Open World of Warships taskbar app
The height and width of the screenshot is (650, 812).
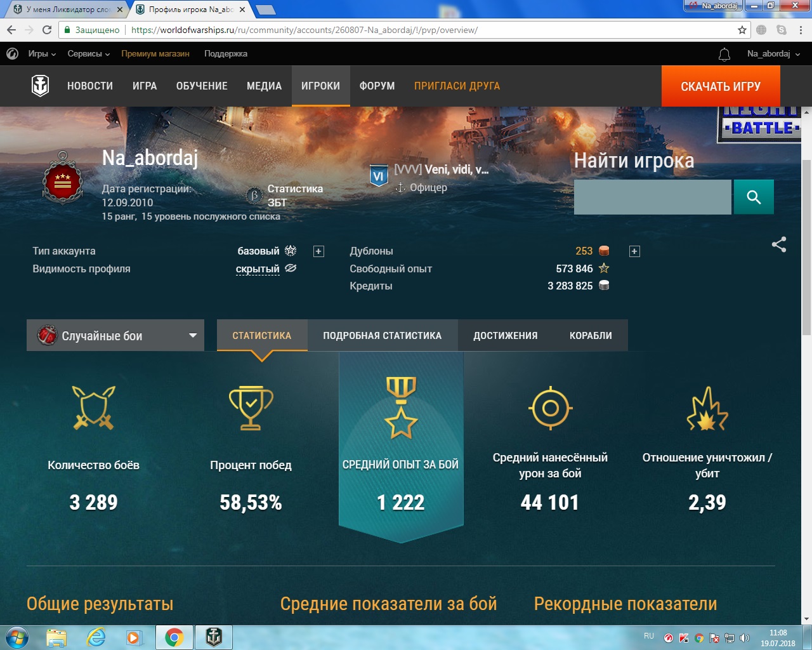(x=214, y=637)
